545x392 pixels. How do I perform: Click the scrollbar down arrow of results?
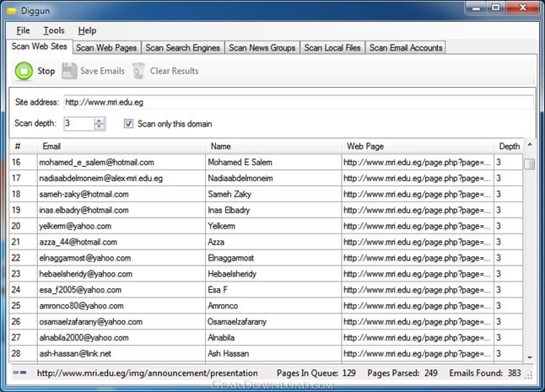pyautogui.click(x=529, y=357)
